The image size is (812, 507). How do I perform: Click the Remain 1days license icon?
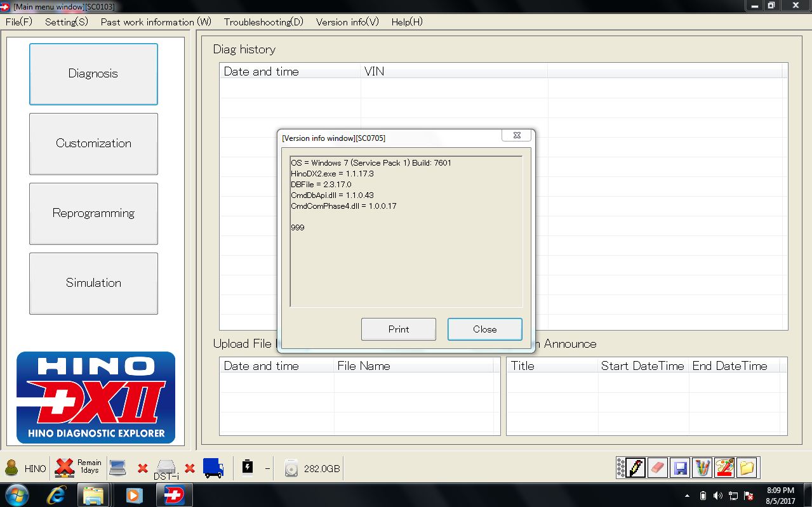[x=65, y=468]
